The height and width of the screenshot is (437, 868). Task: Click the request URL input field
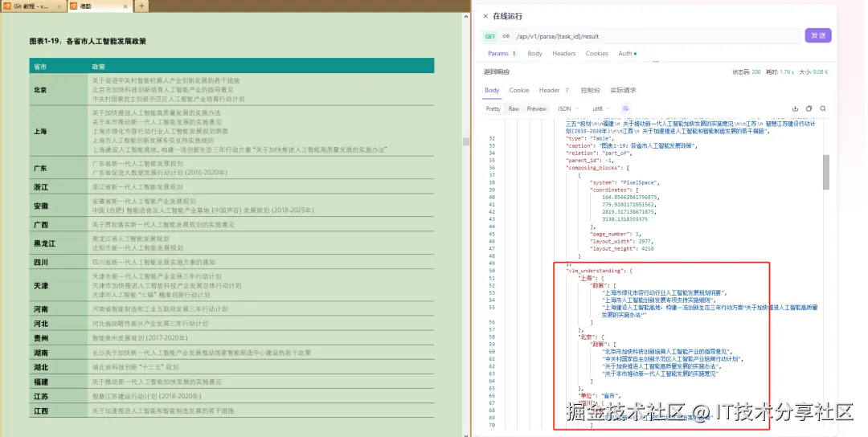(657, 36)
